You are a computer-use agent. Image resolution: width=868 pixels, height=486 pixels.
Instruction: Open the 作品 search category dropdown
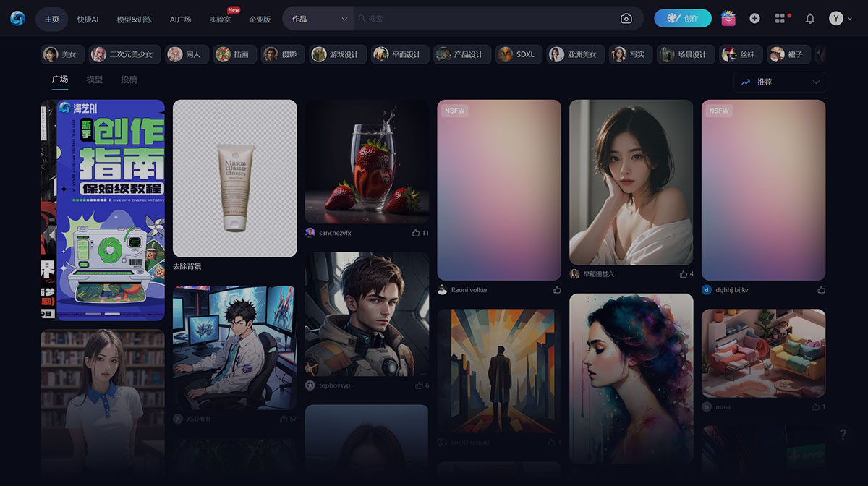tap(317, 18)
